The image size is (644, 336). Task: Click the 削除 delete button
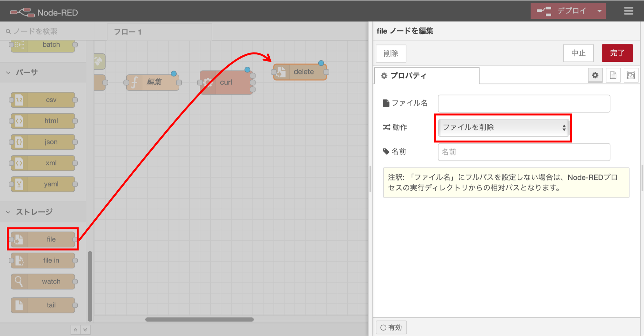point(391,53)
